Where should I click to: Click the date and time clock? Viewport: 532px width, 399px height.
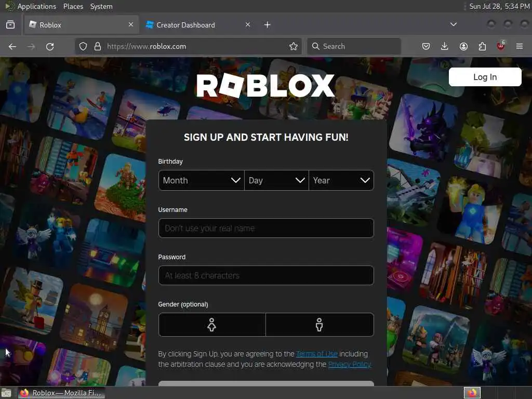499,6
